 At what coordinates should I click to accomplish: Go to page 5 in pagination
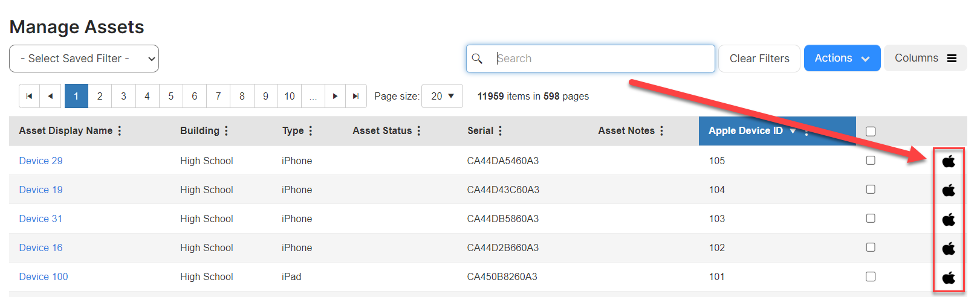pos(171,96)
